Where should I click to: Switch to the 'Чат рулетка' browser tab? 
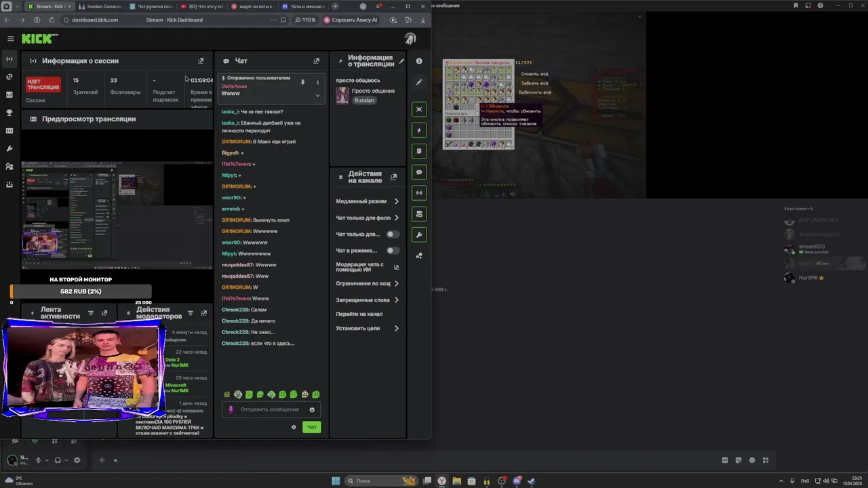coord(151,6)
